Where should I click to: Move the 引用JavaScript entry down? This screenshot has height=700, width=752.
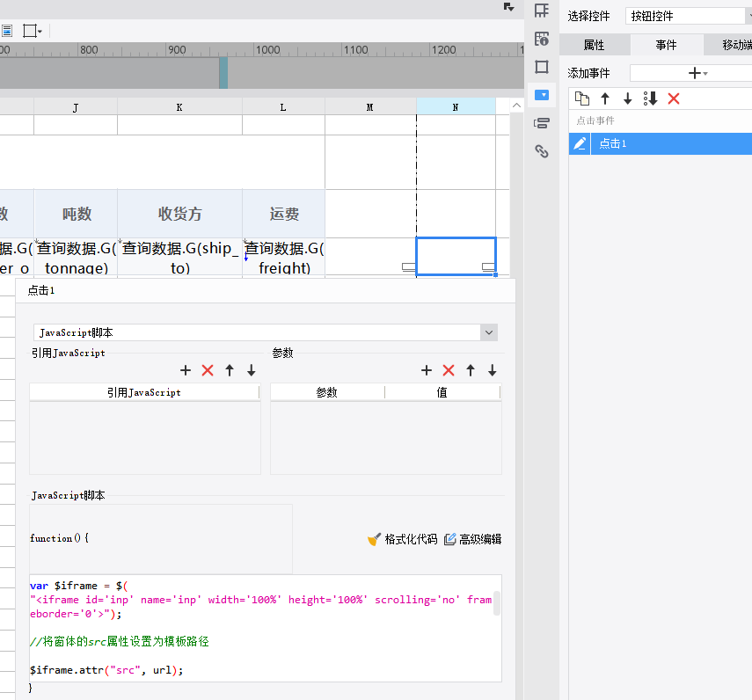point(252,370)
